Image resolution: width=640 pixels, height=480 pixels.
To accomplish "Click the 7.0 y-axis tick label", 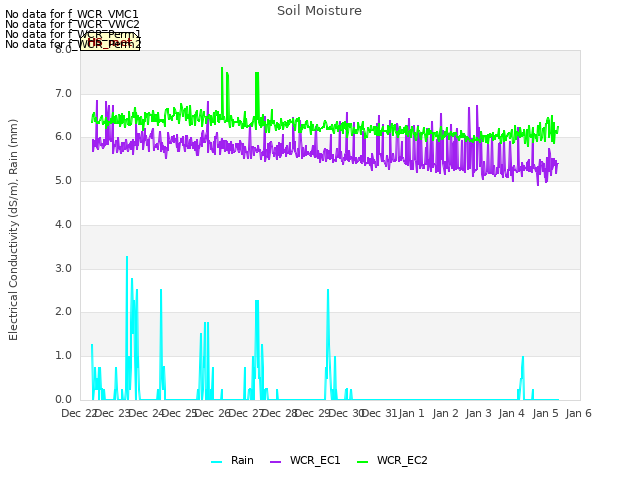I will [x=63, y=93].
